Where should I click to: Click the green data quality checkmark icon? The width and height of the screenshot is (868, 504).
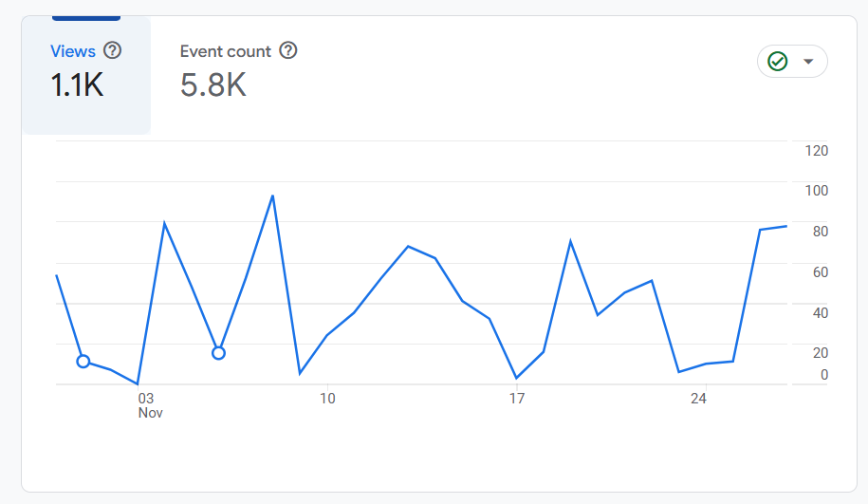point(777,61)
